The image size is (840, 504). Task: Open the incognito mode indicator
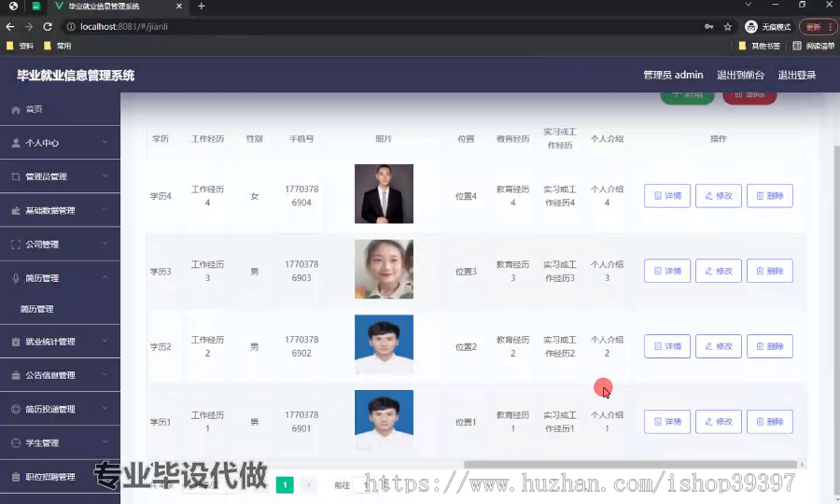point(767,27)
